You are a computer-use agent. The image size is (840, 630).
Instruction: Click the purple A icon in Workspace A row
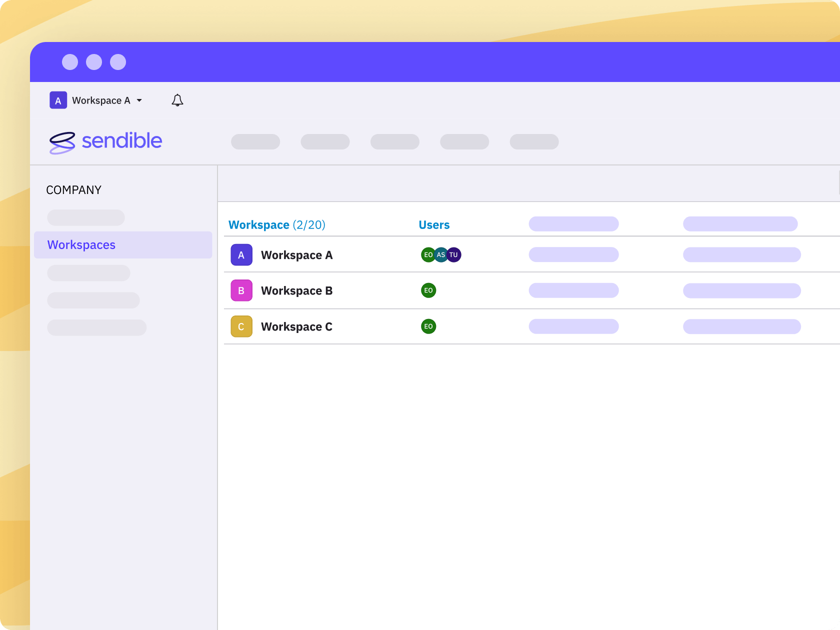coord(241,255)
